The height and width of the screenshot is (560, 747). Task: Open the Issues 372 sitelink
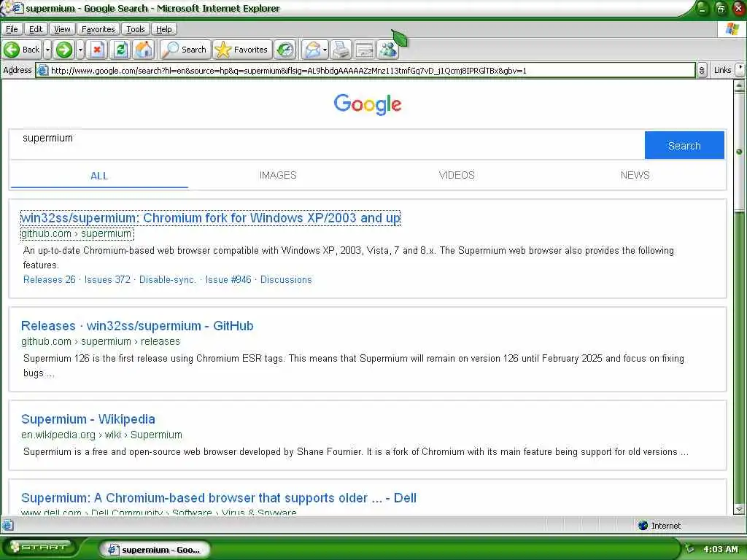coord(107,279)
